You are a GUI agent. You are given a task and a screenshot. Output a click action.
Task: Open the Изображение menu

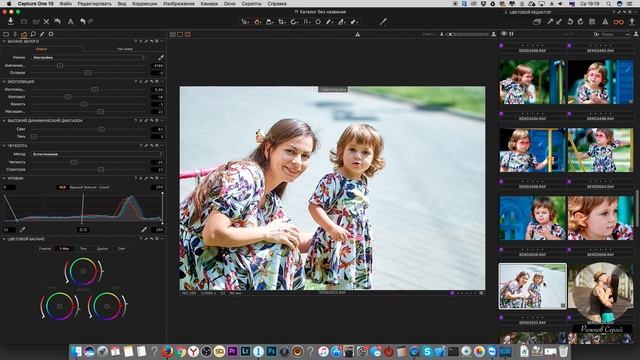pos(178,3)
